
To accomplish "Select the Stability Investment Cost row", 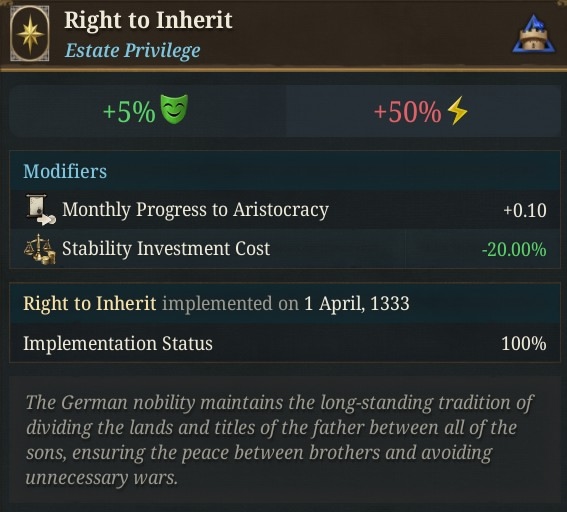I will point(285,249).
